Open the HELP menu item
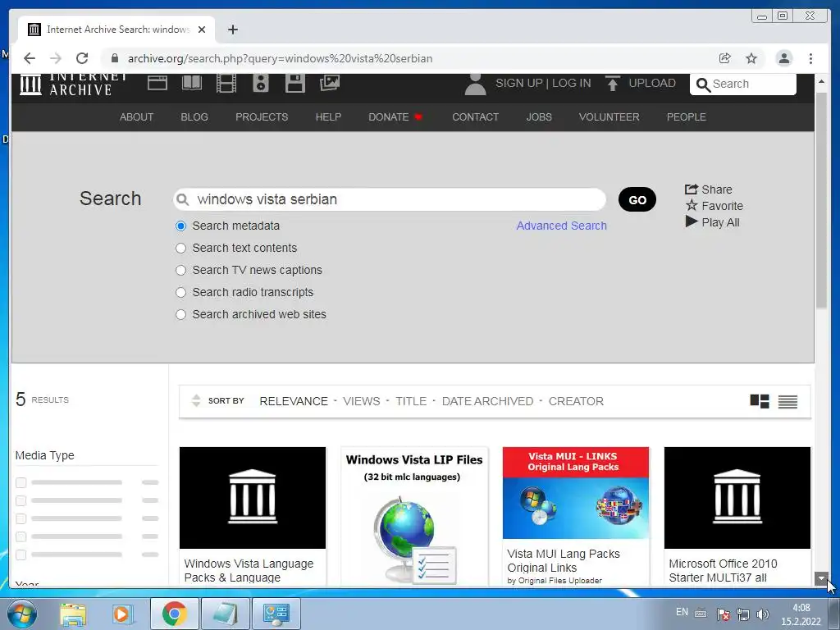Viewport: 840px width, 630px height. (328, 116)
